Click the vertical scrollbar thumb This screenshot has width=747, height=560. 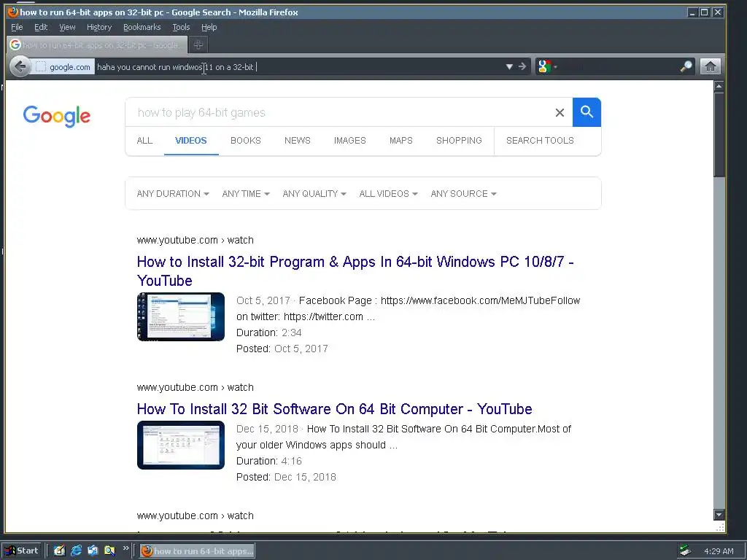point(719,135)
